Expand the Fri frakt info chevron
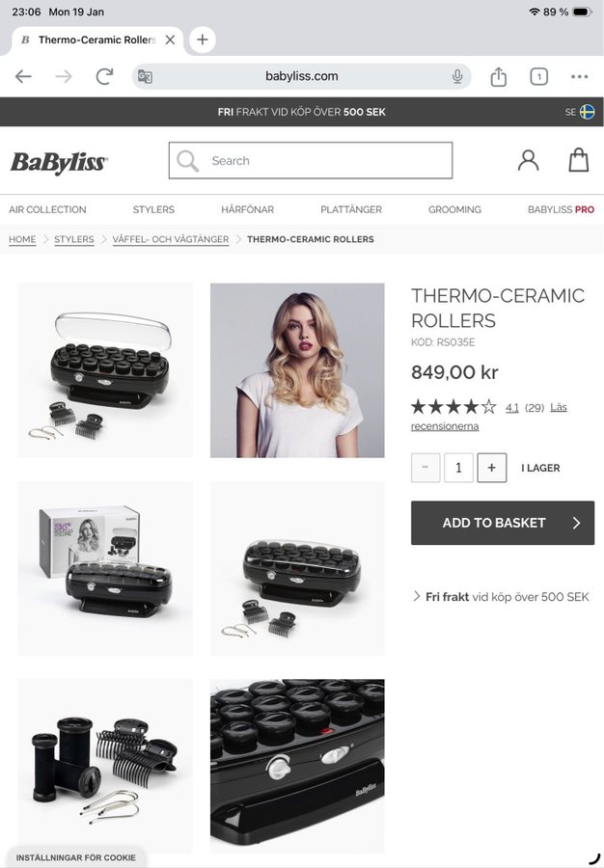This screenshot has height=868, width=604. [x=417, y=596]
